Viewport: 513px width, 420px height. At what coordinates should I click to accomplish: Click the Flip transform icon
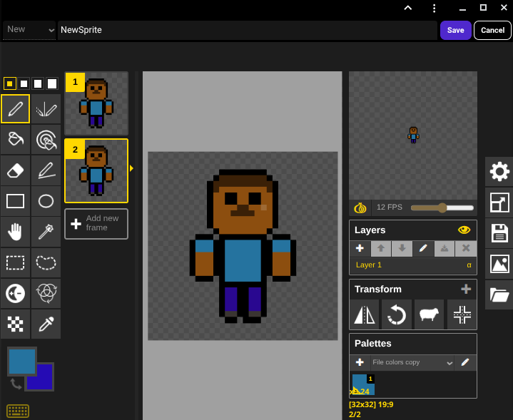[364, 314]
